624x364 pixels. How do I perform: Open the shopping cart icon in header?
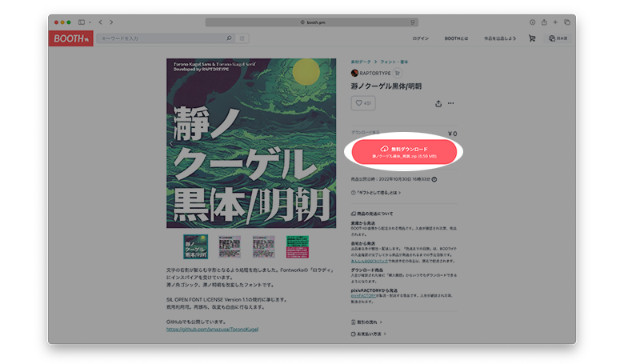532,38
